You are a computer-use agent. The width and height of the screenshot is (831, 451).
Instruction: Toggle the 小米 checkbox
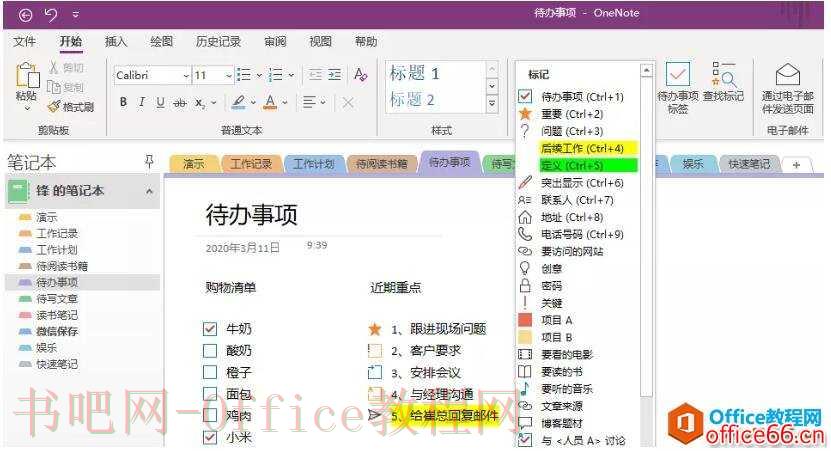point(210,437)
